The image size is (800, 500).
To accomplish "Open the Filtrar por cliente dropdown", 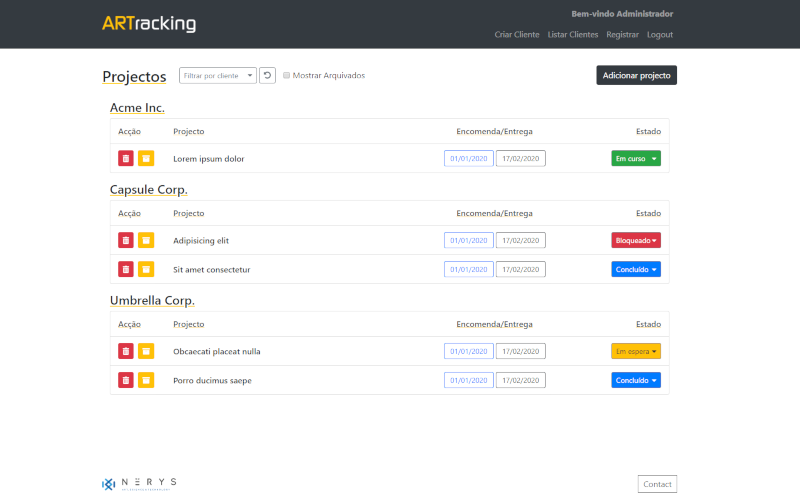I will pos(218,76).
